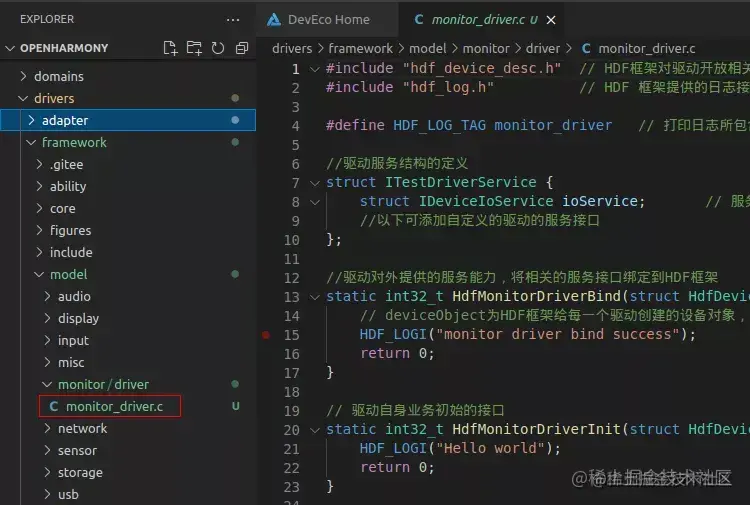Click the framework breadcrumb segment

pos(361,48)
